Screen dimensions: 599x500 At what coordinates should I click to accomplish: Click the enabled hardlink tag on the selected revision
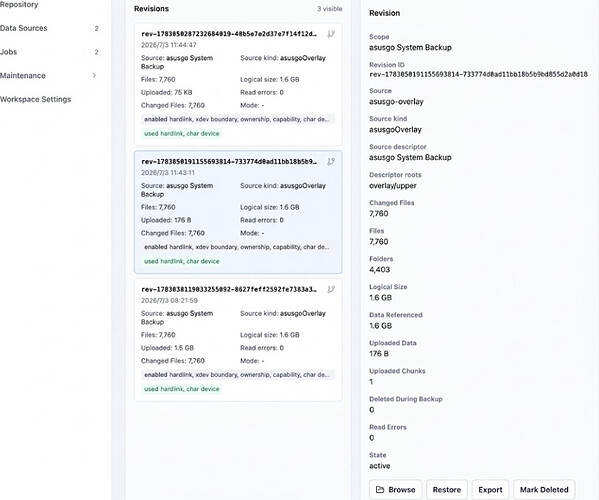tap(238, 247)
